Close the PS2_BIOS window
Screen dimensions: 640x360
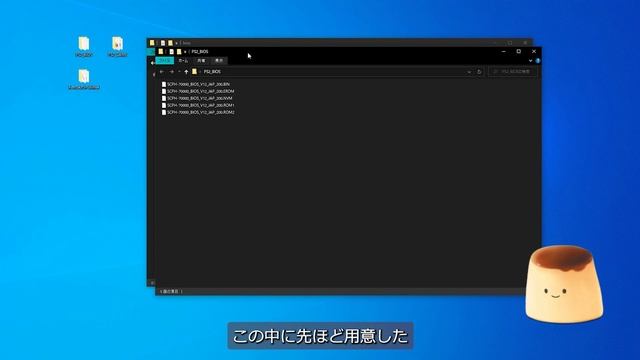pyautogui.click(x=534, y=51)
